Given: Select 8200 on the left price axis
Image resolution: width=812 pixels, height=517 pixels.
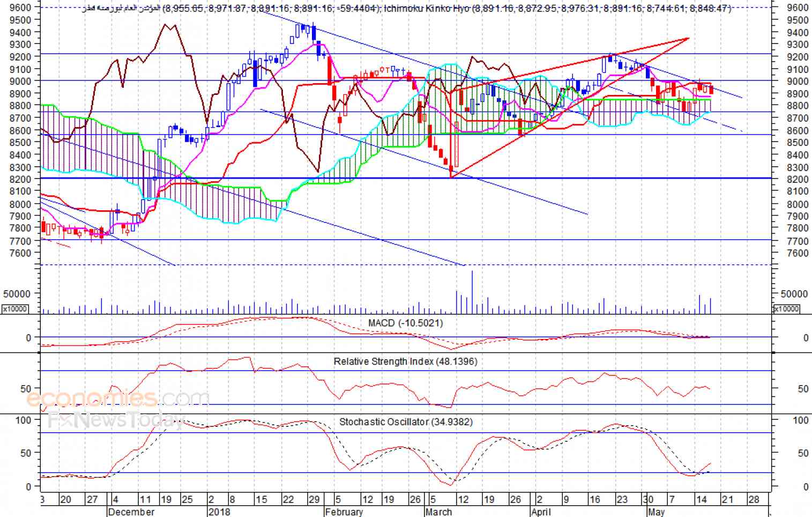Looking at the screenshot, I should pos(20,180).
